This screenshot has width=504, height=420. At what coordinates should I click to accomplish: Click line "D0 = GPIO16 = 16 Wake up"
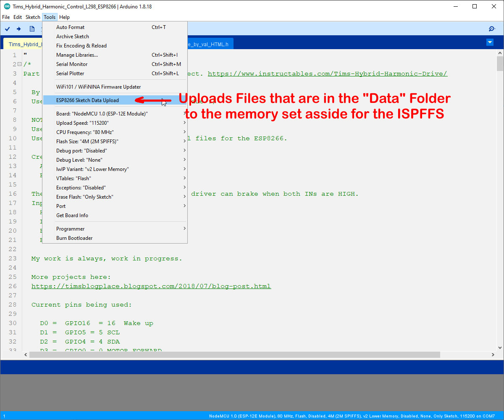click(x=97, y=323)
